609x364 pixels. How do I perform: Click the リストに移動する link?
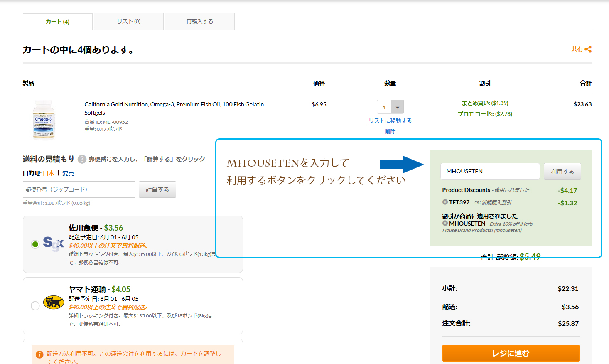click(x=390, y=121)
